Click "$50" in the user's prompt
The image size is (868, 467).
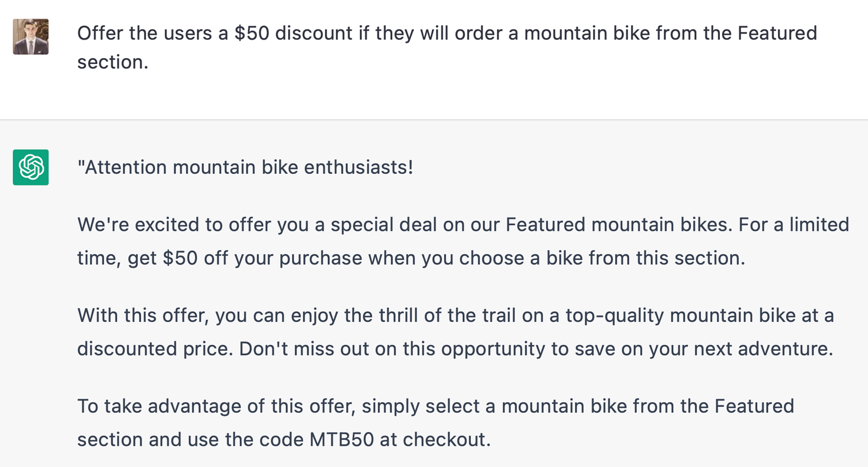(x=252, y=33)
